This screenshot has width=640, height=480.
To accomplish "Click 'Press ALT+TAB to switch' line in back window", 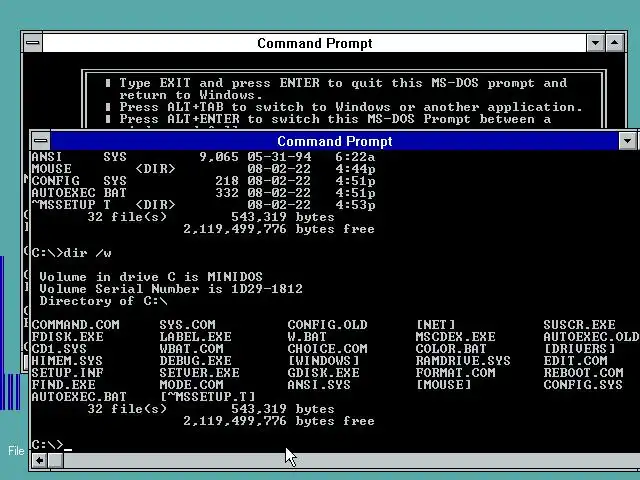I will click(x=344, y=107).
